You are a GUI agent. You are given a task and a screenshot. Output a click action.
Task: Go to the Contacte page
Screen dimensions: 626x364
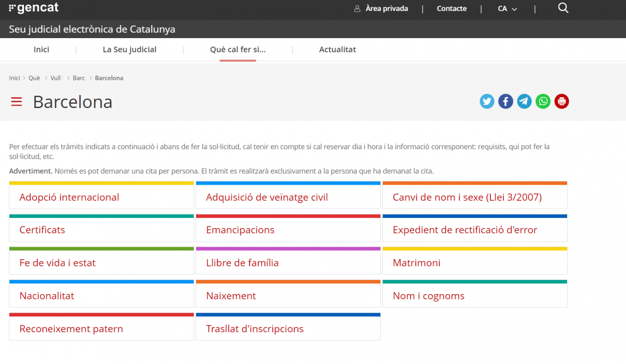pyautogui.click(x=451, y=9)
